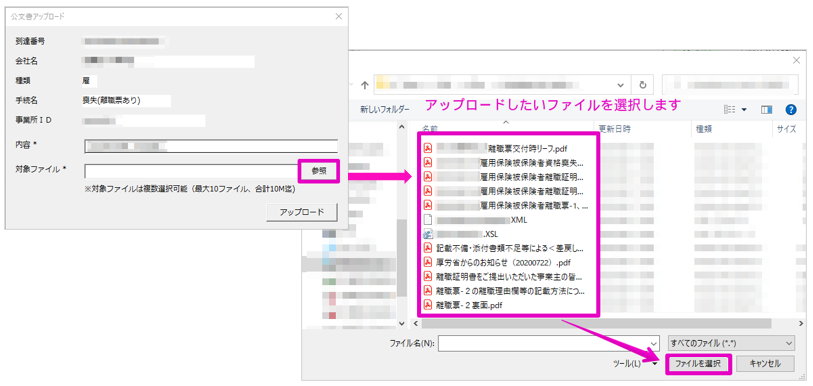Sort files by サイズ column

click(x=787, y=129)
